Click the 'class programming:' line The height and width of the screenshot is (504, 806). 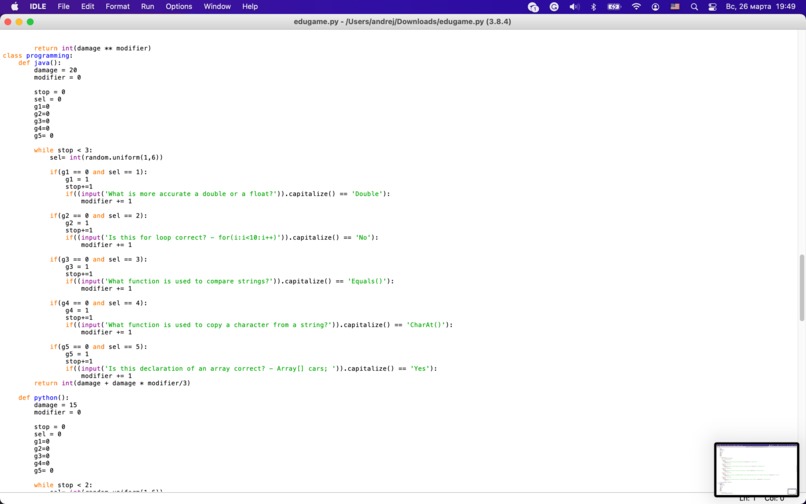point(38,56)
